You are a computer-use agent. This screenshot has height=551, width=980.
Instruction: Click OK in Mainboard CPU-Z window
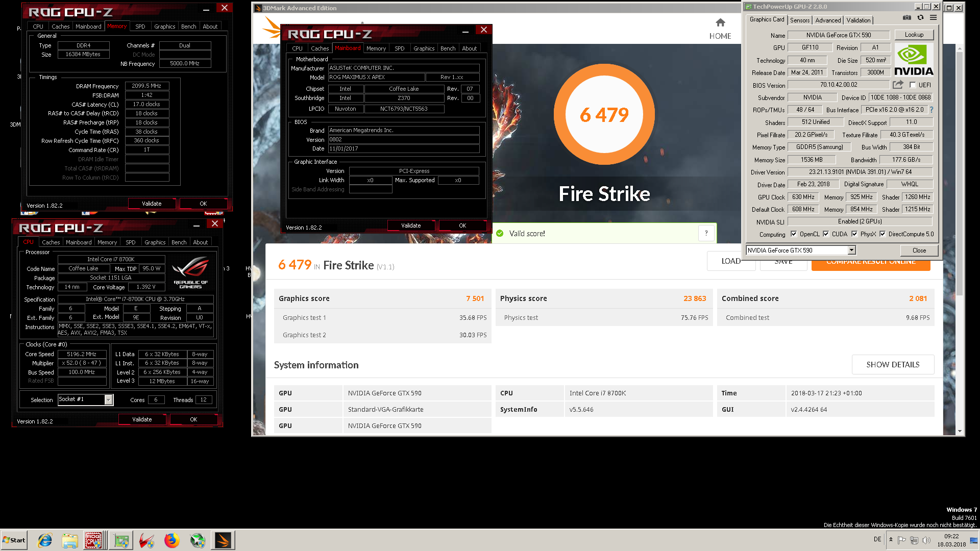click(x=462, y=226)
